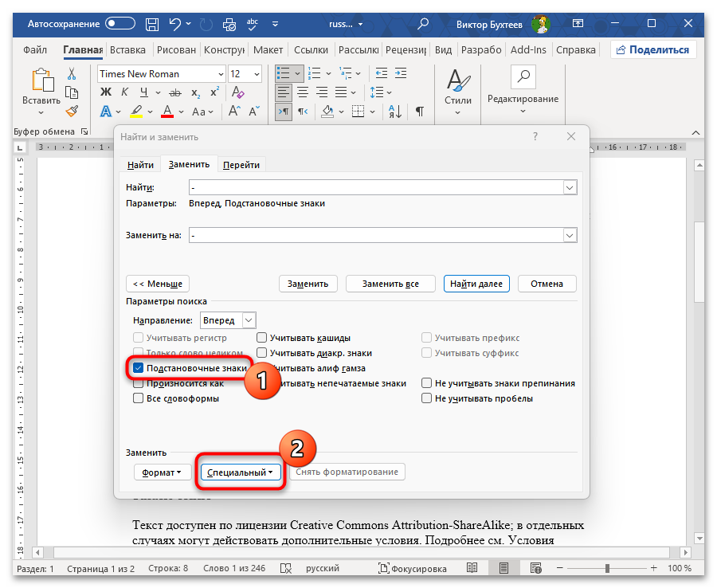Viewport: 717px width, 588px height.
Task: Check 'Не учитывать пробелы' option
Action: tap(427, 398)
